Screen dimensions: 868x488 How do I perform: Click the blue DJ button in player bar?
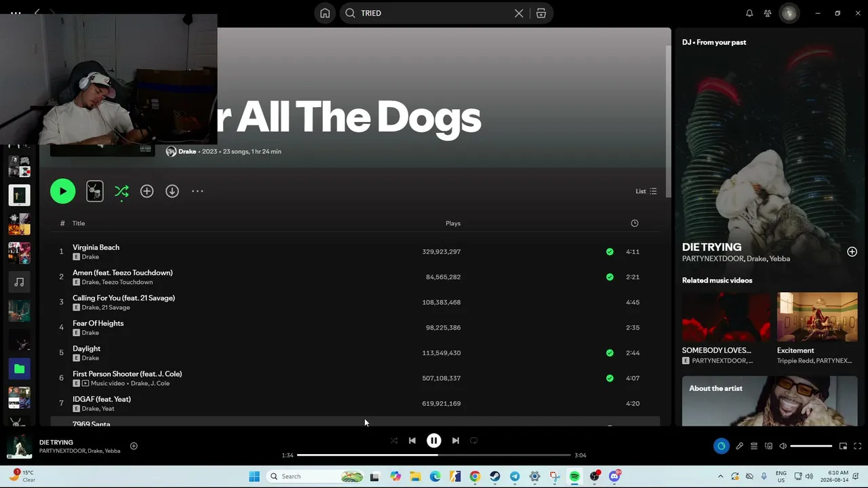(721, 446)
